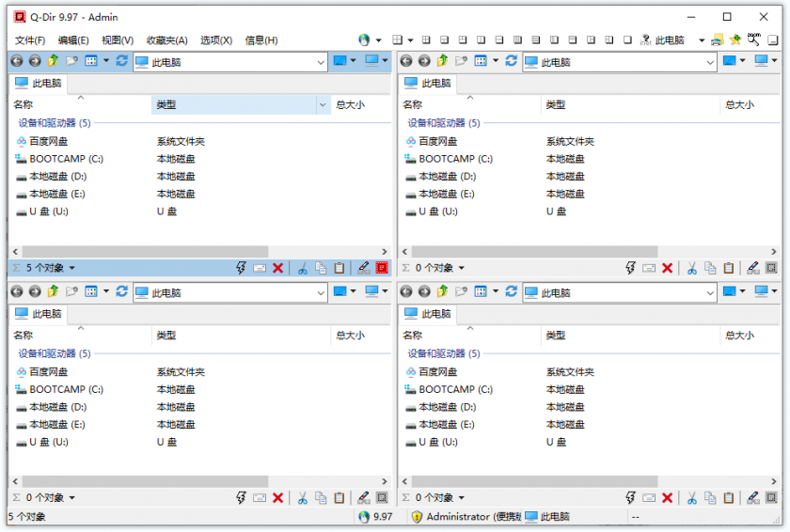Click the globe icon in the main toolbar
Viewport: 790px width, 532px height.
click(364, 40)
